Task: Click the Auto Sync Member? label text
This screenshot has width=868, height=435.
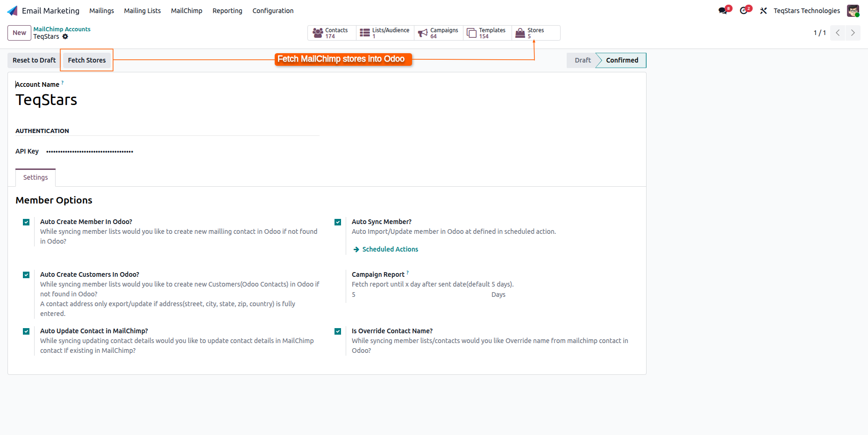Action: pyautogui.click(x=381, y=222)
